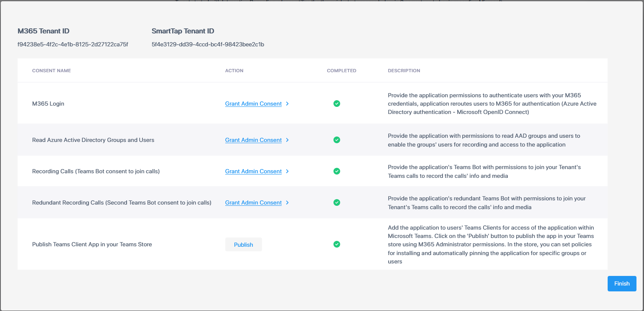Select the SmartTap Tenant ID value 5f4e3129
The image size is (644, 311).
(208, 44)
